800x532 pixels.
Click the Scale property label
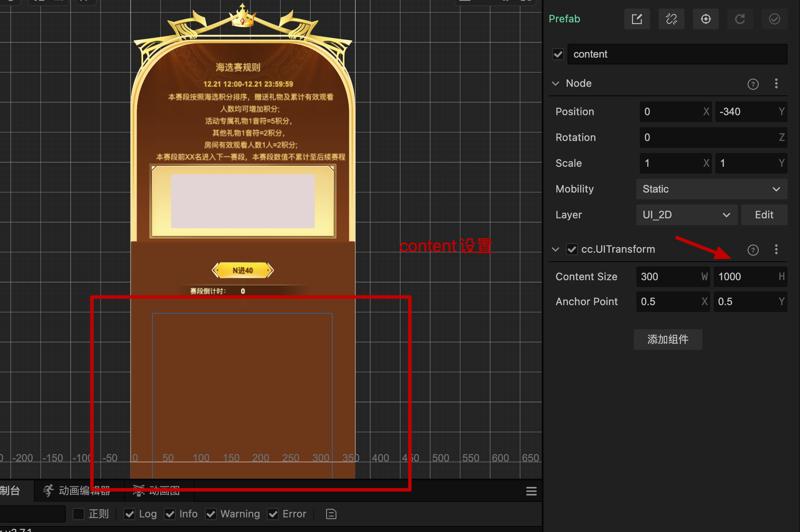coord(568,163)
